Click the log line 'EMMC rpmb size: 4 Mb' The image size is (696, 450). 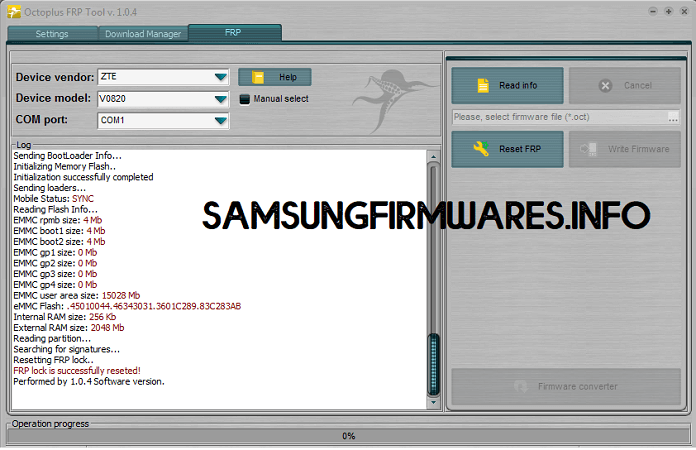coord(57,220)
